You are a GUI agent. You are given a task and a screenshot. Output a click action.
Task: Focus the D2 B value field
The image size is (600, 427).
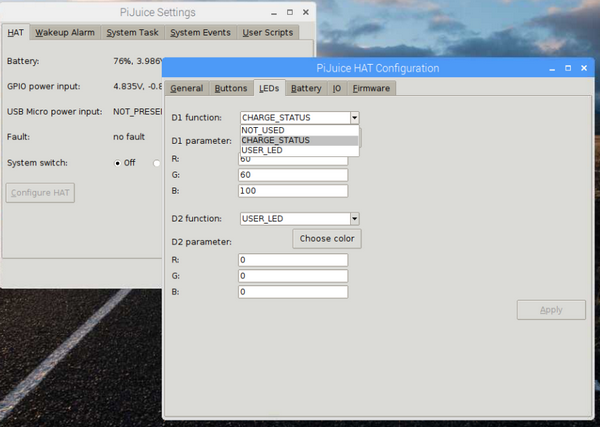point(293,292)
